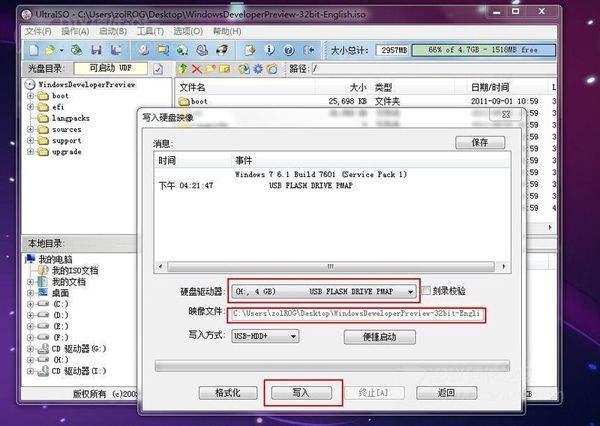Click the Open CD/DVD disc icon
Screen dimensions: 600x426
(x=77, y=50)
